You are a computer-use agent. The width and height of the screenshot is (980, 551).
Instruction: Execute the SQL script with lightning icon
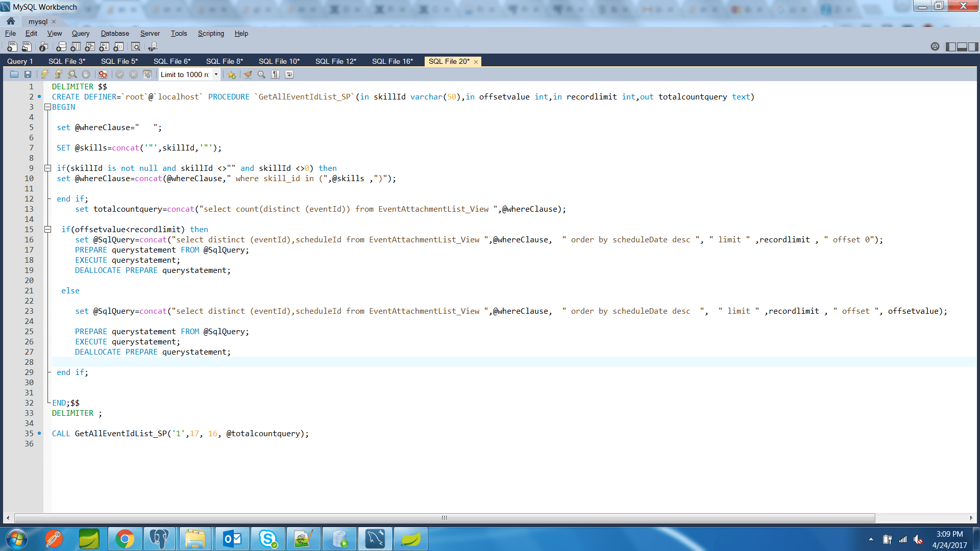coord(45,74)
